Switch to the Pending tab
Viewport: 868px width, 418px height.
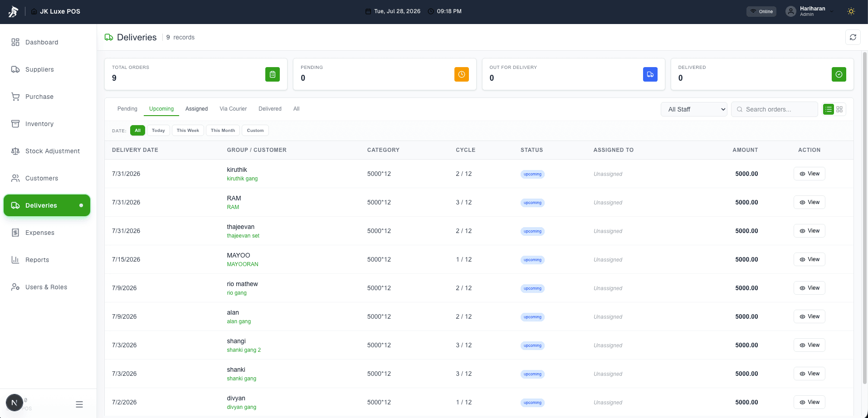pyautogui.click(x=127, y=109)
